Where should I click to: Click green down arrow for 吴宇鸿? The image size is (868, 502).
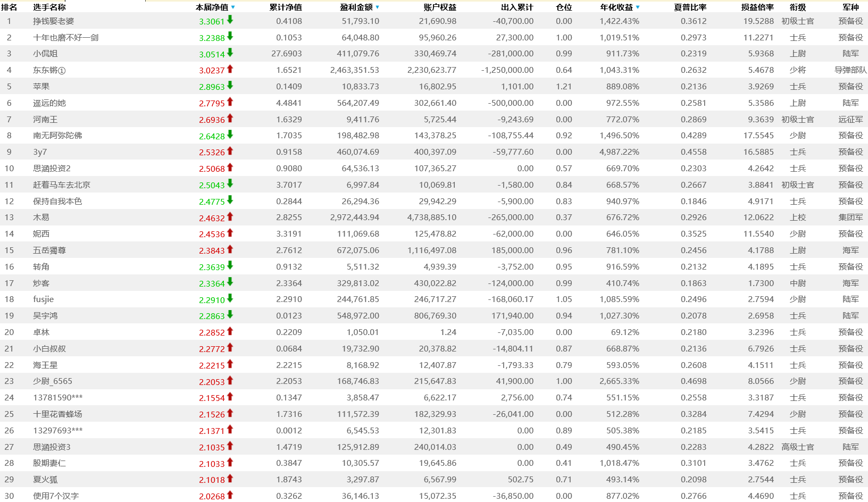coord(230,315)
